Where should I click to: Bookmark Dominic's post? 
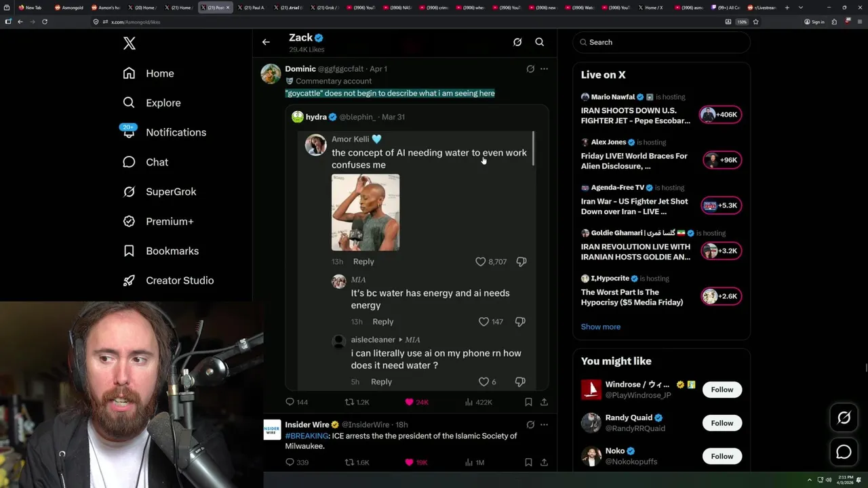pos(528,402)
